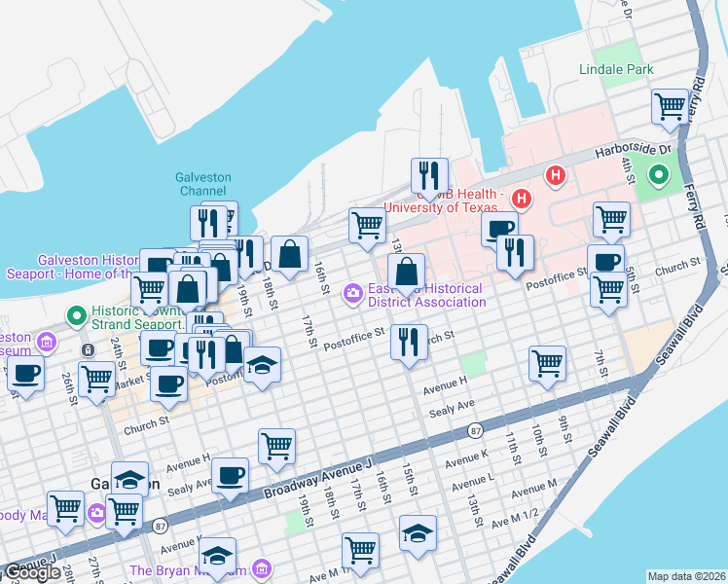Click the Galveston Historic Seaport label
728x584 pixels.
click(x=73, y=267)
